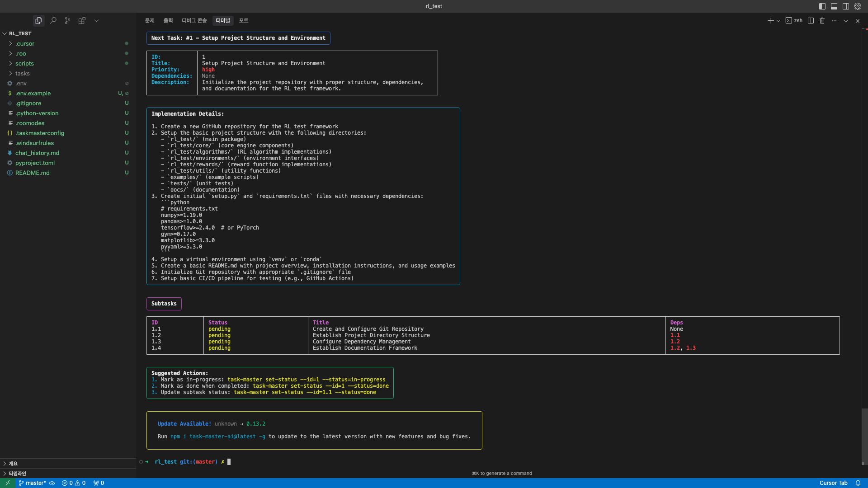Screen dimensions: 868x488
Task: Show more sidebar views chevron
Action: point(96,20)
